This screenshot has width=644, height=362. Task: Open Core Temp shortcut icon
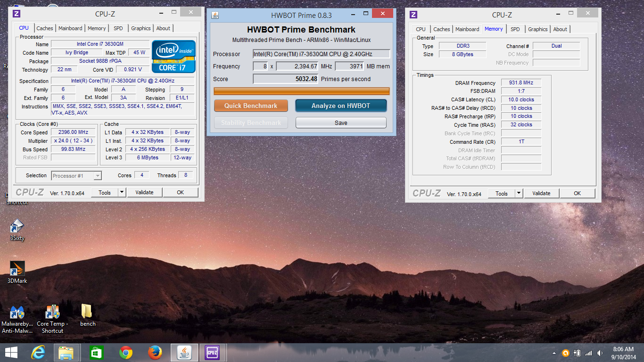coord(52,320)
